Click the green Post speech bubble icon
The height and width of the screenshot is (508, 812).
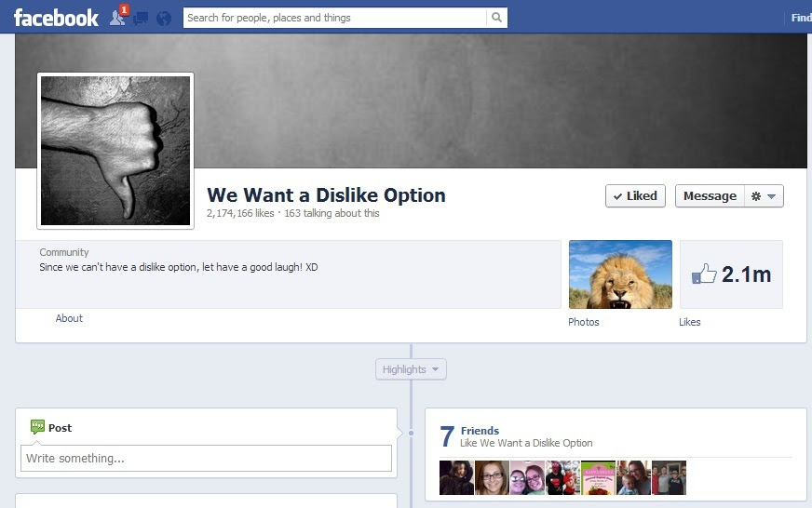(37, 427)
